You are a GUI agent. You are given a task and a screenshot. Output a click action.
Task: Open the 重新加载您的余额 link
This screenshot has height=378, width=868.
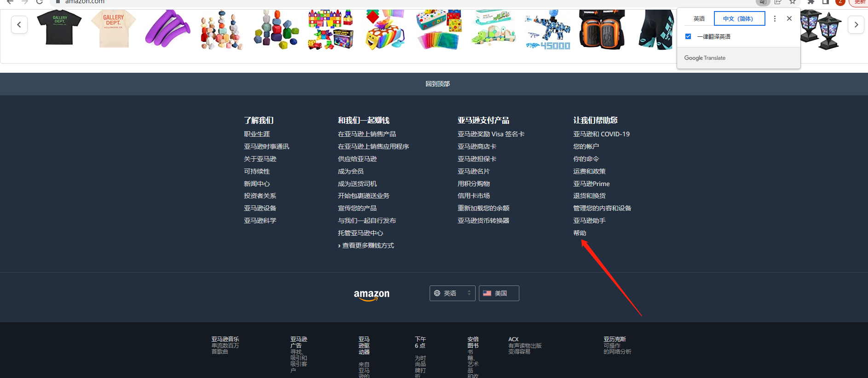click(483, 208)
